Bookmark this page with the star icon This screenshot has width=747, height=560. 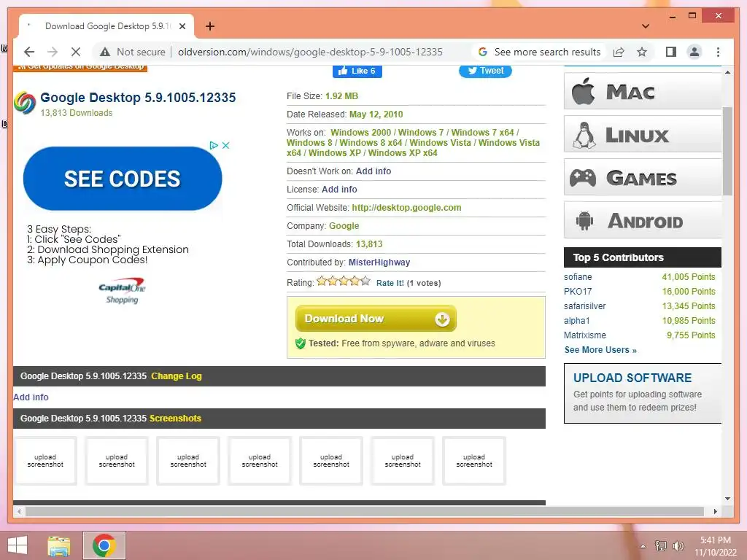click(642, 52)
